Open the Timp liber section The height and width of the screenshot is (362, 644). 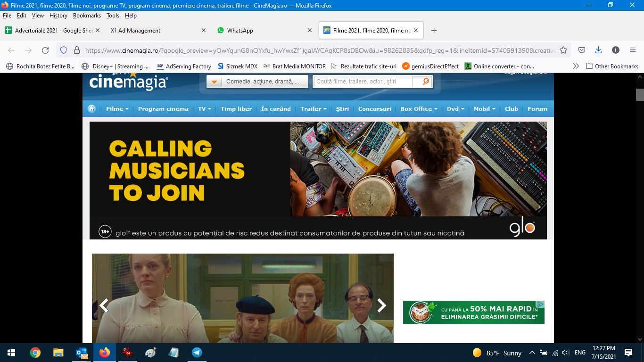tap(236, 109)
